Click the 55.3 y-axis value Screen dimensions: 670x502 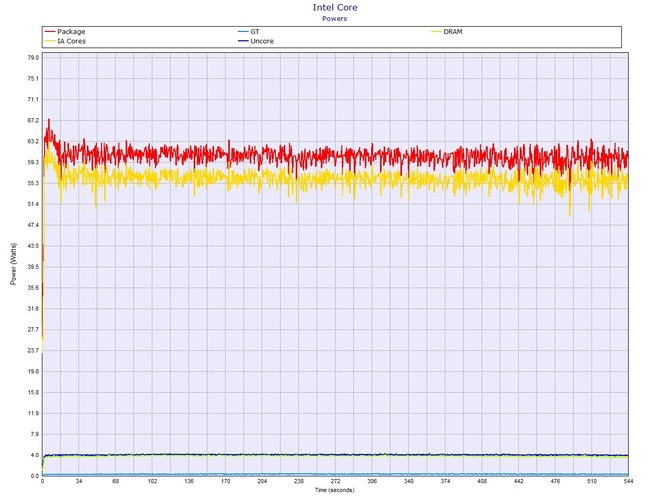pyautogui.click(x=33, y=183)
